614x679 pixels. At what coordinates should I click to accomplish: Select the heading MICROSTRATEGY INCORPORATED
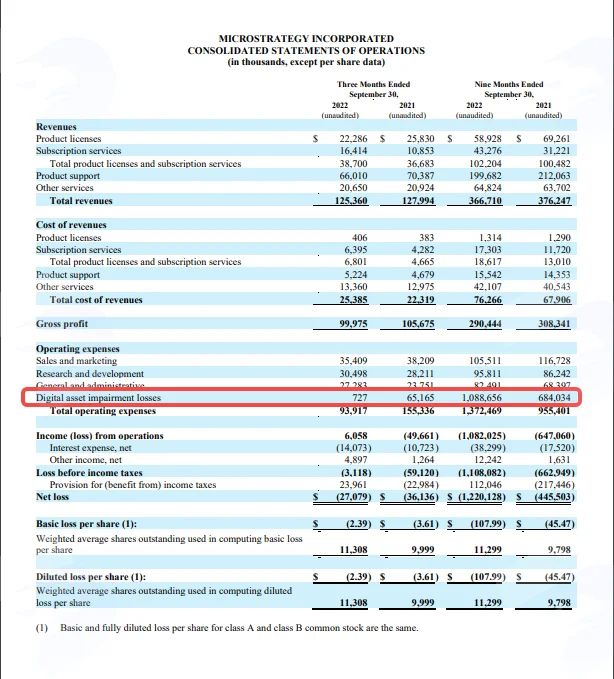306,39
